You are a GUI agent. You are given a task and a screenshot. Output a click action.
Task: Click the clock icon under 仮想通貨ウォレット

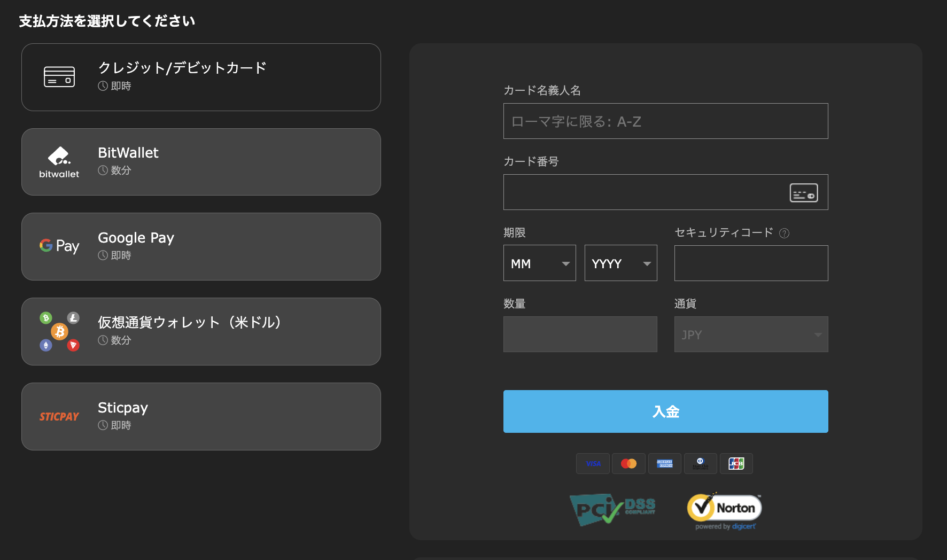tap(103, 340)
